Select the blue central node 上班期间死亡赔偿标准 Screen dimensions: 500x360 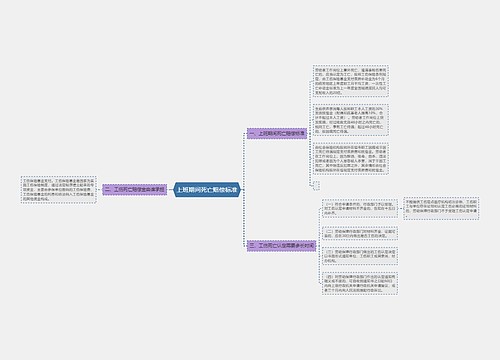click(207, 190)
